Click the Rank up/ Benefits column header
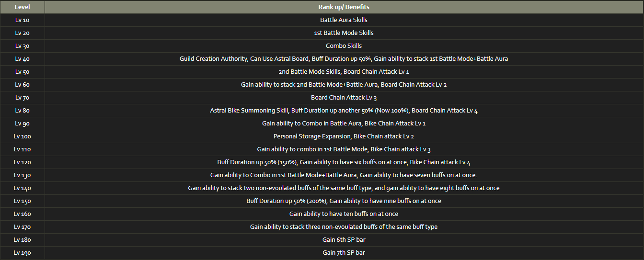 click(344, 7)
